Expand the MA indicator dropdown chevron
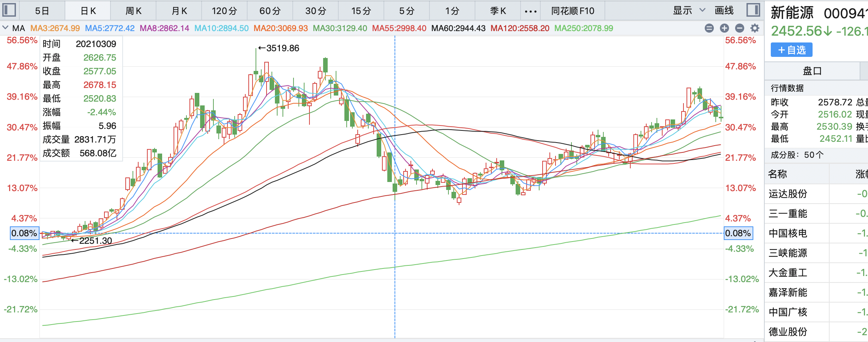The image size is (868, 342). coord(5,28)
